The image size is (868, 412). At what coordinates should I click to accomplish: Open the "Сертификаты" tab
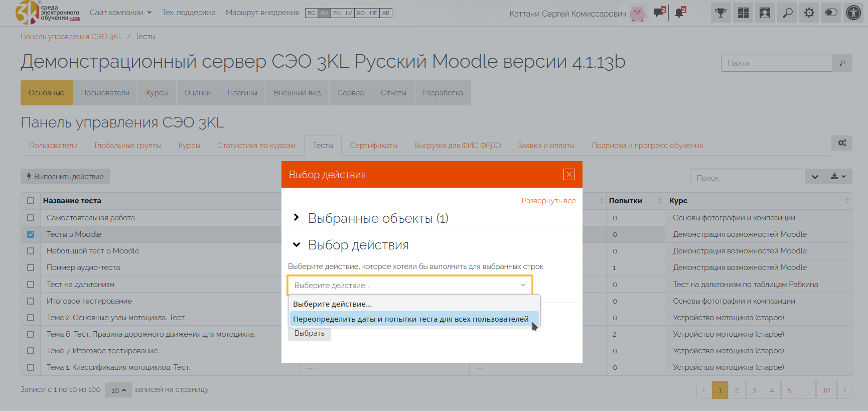click(373, 146)
